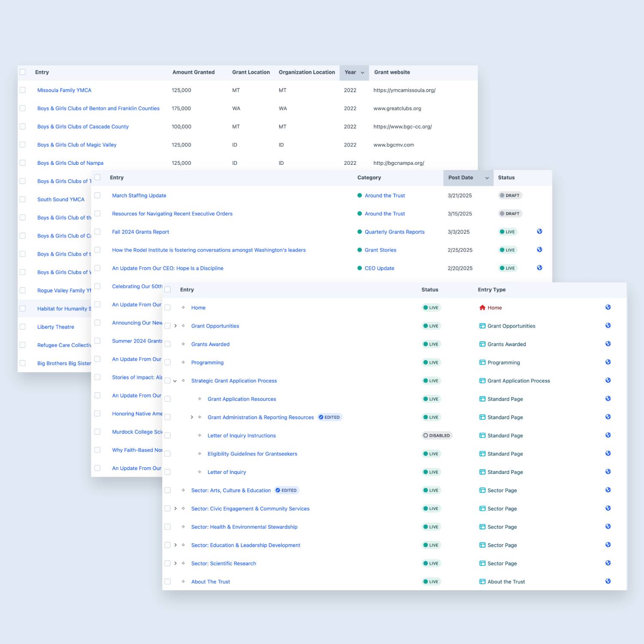Click the Sector Page icon for Scientific Research
Screen dimensions: 644x644
(482, 563)
